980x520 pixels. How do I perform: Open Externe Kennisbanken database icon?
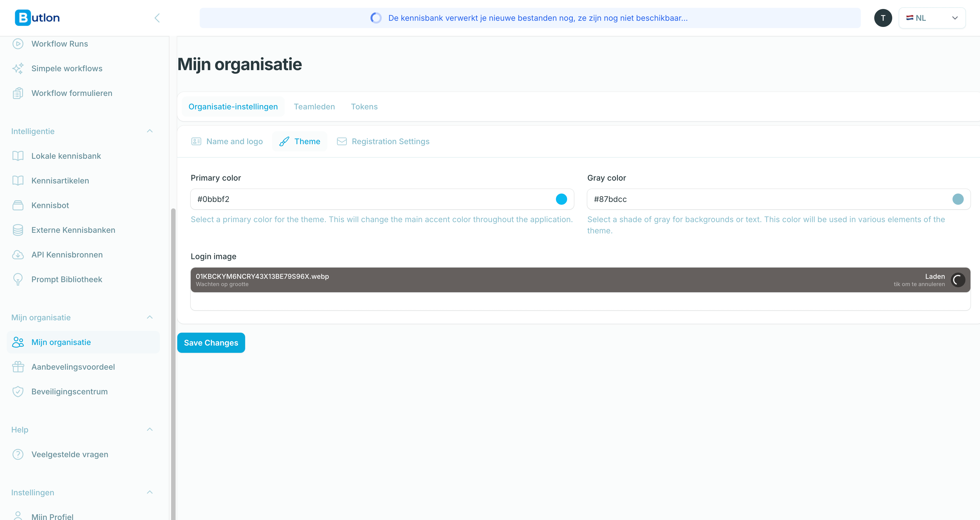pos(18,230)
